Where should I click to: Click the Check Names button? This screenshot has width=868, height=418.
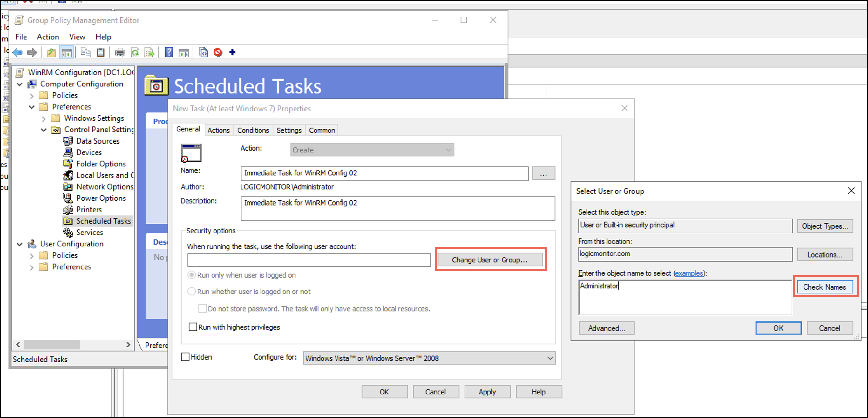[x=824, y=287]
